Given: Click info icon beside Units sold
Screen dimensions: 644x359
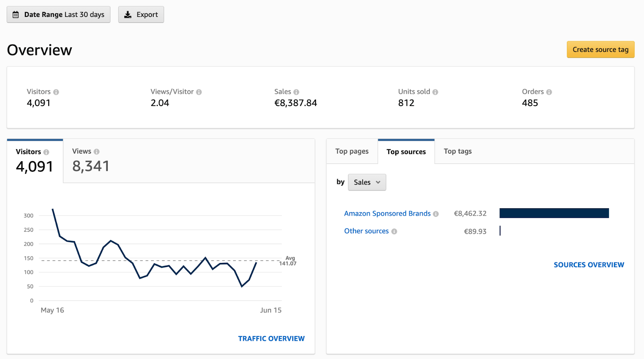Looking at the screenshot, I should (x=435, y=92).
